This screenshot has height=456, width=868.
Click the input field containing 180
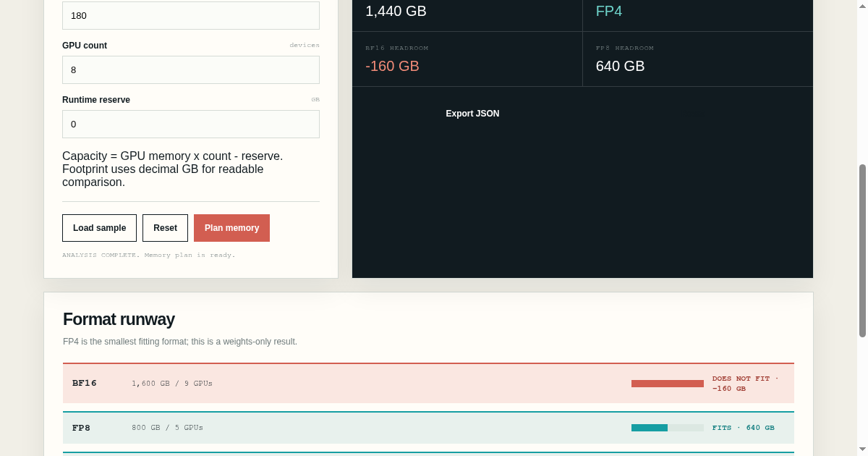(191, 15)
